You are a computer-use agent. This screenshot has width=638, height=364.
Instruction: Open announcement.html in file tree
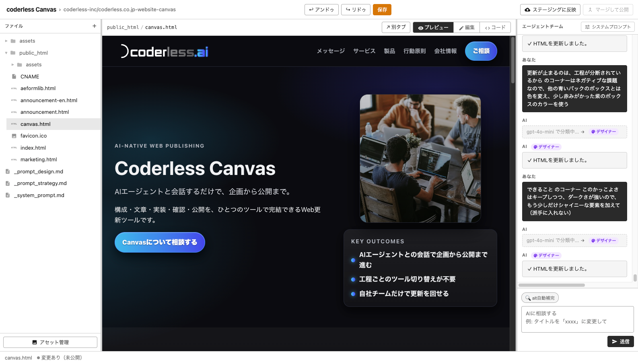tap(45, 112)
